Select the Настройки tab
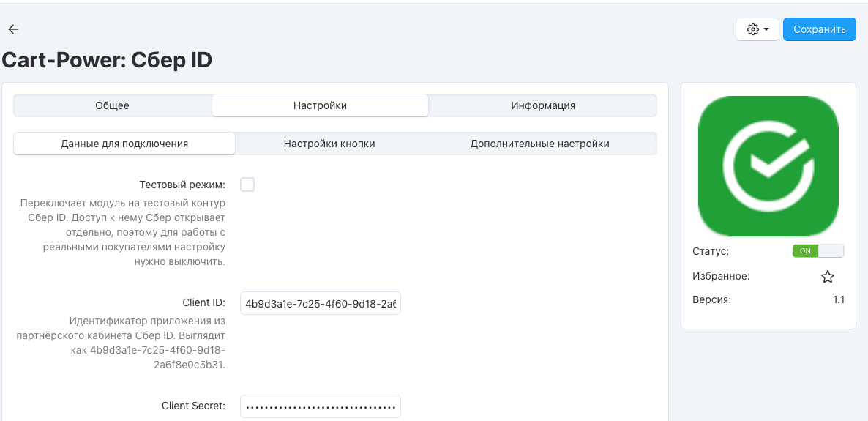This screenshot has width=868, height=421. (x=320, y=105)
